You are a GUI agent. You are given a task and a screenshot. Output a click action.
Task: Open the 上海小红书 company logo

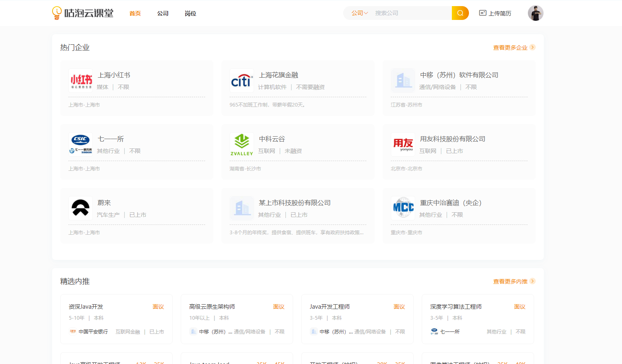(81, 81)
